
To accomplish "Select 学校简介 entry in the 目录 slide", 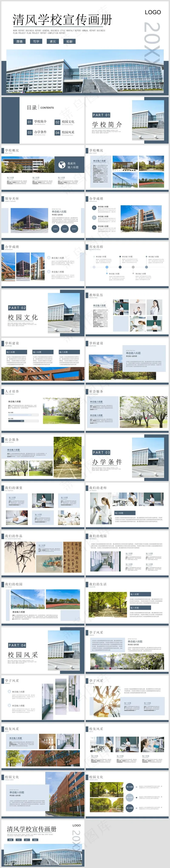I will click(x=40, y=121).
